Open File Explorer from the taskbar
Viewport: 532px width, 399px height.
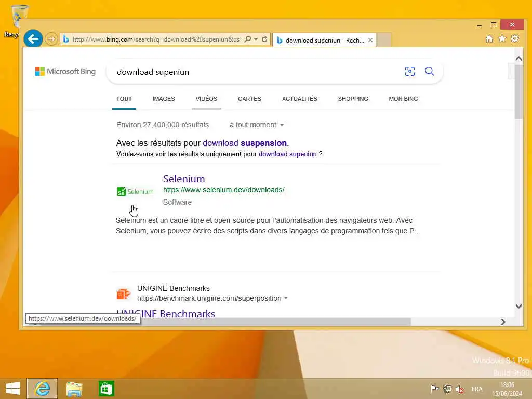[x=74, y=389]
